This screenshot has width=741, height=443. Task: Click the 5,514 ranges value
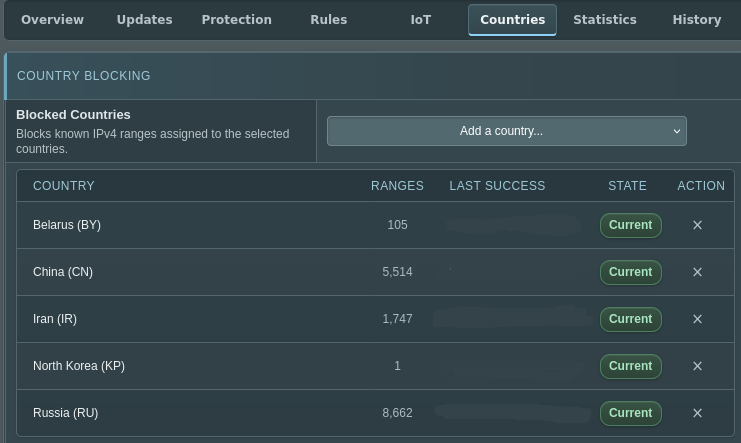coord(397,272)
